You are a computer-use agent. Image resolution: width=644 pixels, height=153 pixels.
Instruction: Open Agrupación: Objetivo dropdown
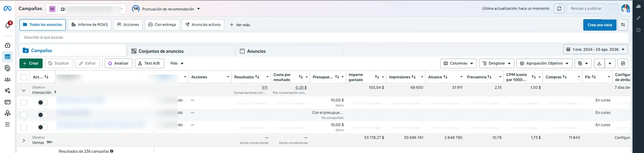click(x=544, y=63)
